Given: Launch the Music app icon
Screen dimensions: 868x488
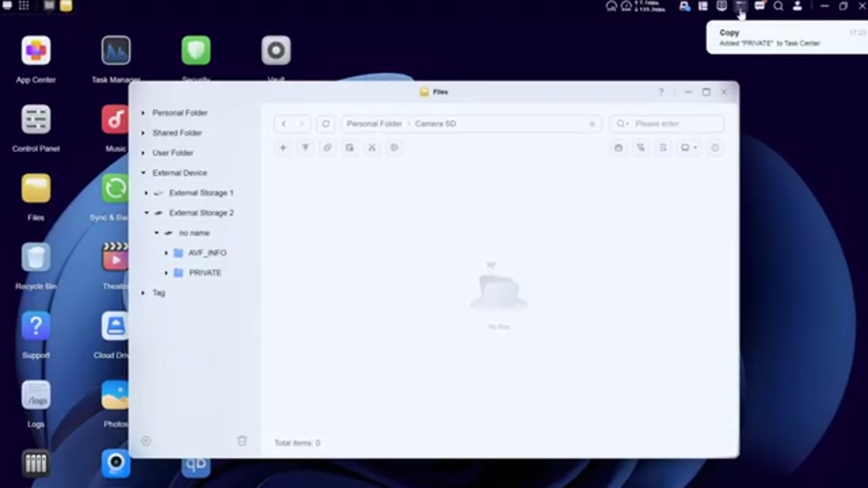Looking at the screenshot, I should pyautogui.click(x=115, y=120).
